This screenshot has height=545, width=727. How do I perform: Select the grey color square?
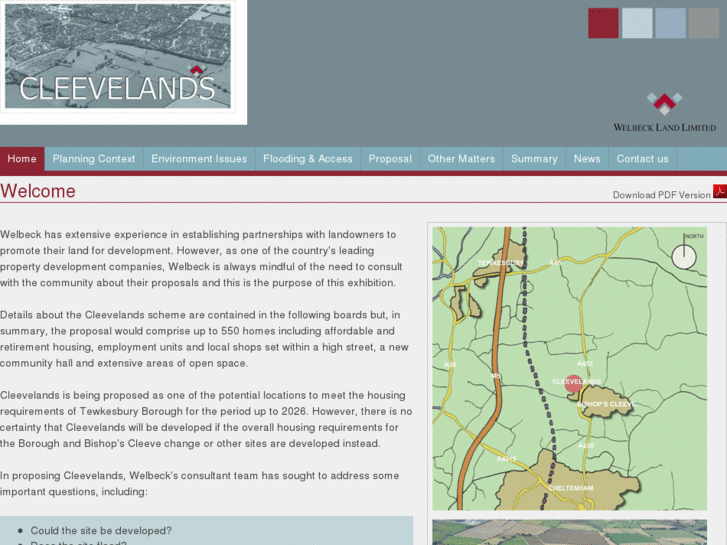click(x=703, y=23)
